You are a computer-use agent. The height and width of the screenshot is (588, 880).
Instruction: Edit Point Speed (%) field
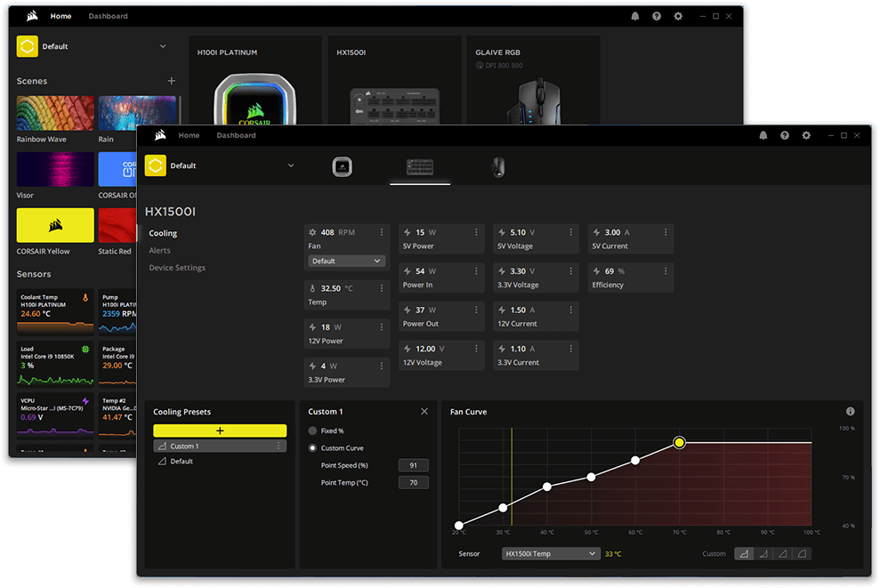pos(414,465)
